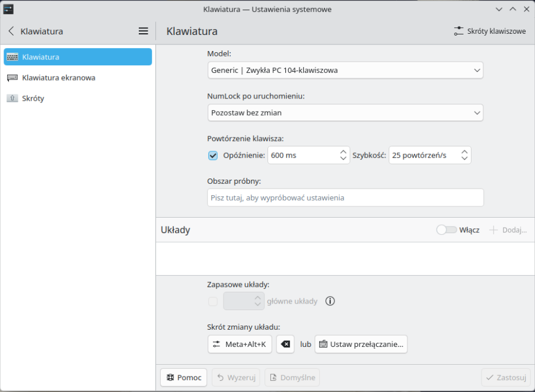Select the Klawiatura item in sidebar
This screenshot has height=392, width=535.
point(77,57)
